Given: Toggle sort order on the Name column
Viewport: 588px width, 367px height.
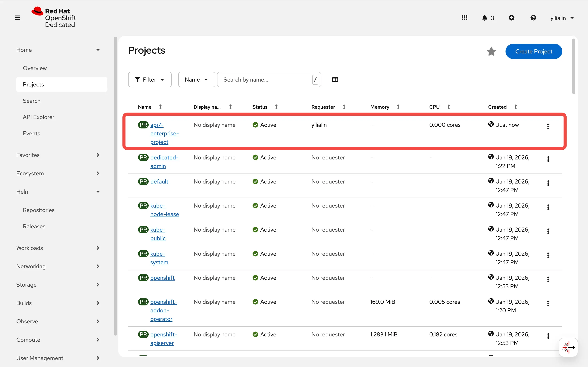Looking at the screenshot, I should (161, 107).
